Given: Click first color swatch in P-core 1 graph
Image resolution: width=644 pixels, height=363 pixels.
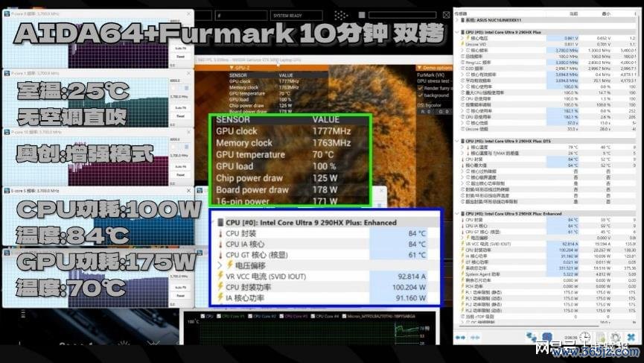Looking at the screenshot, I should (x=174, y=89).
